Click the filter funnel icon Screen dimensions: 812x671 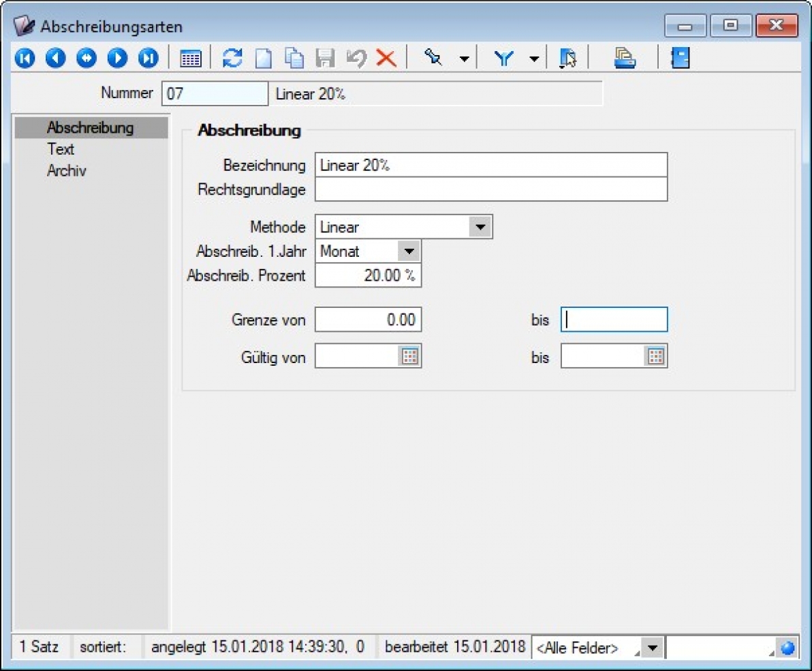(x=503, y=58)
